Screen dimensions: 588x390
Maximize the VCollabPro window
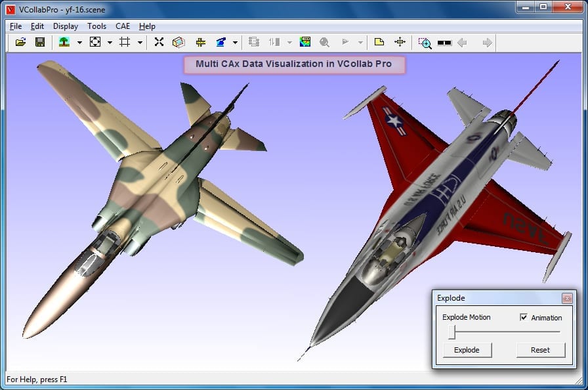point(543,7)
